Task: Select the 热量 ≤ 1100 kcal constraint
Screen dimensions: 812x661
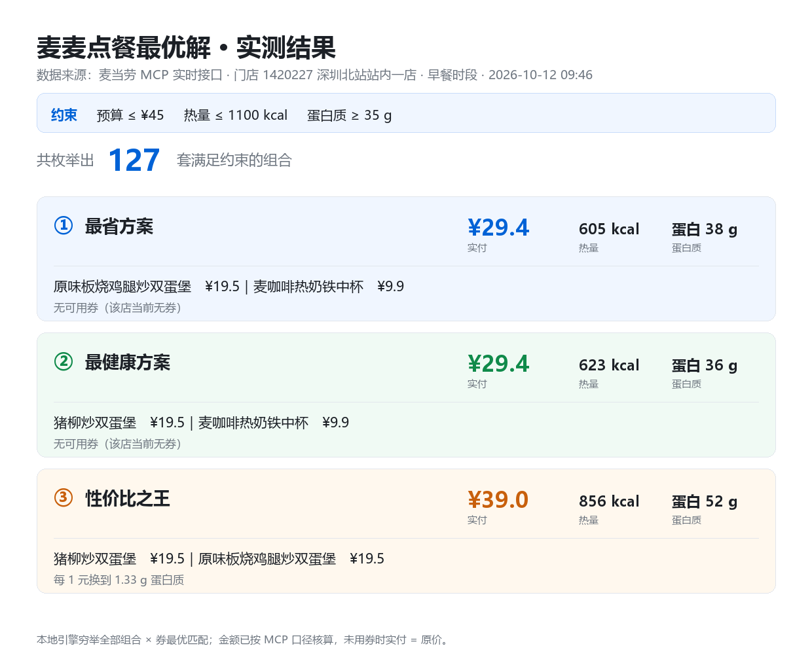Action: click(236, 115)
